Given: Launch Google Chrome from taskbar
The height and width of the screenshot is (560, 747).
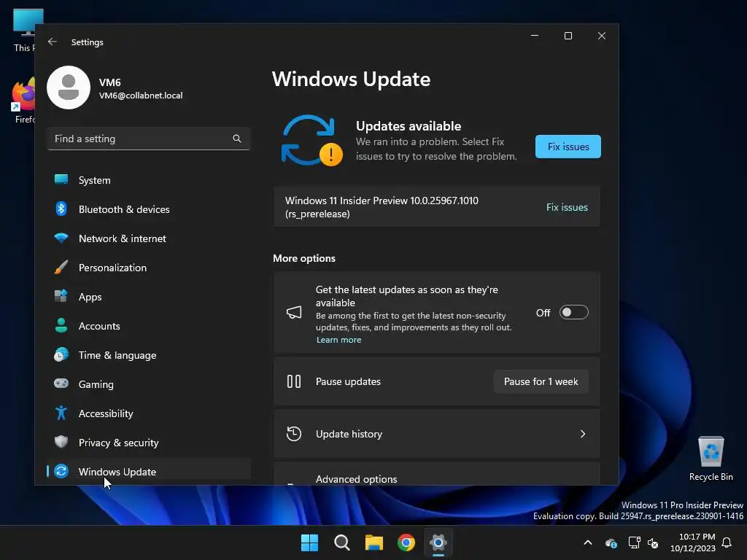Looking at the screenshot, I should pos(406,542).
